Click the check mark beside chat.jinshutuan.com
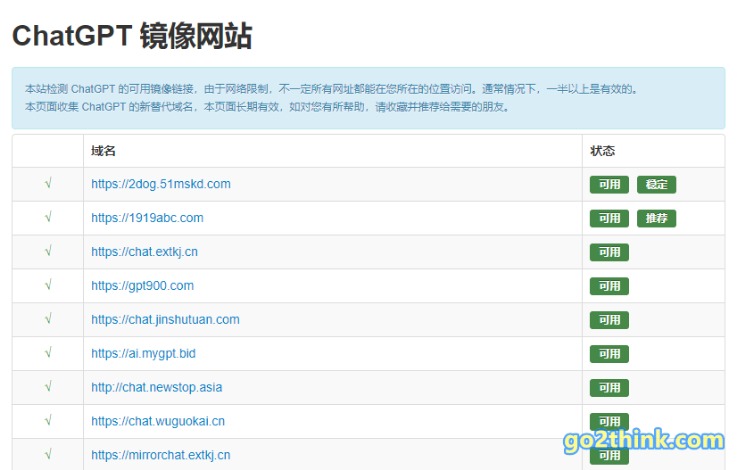 tap(48, 319)
